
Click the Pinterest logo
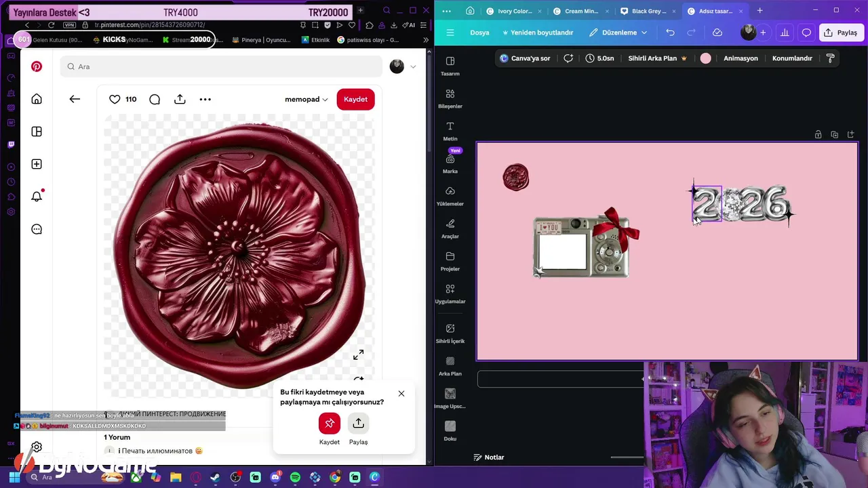[37, 66]
